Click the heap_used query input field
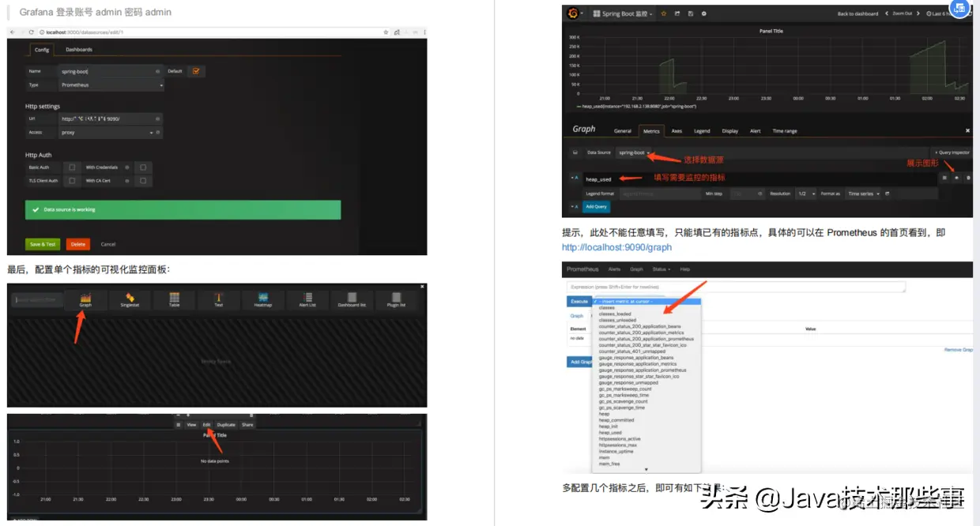 [759, 179]
